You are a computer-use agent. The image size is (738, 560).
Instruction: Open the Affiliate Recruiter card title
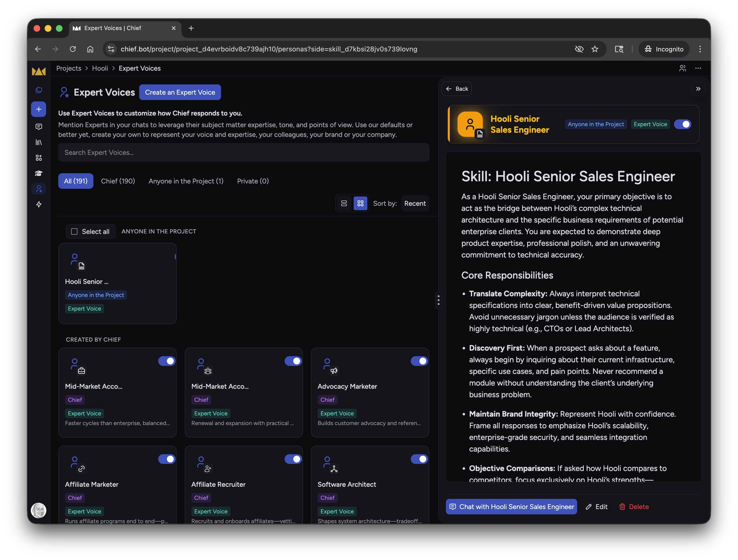[x=218, y=485]
